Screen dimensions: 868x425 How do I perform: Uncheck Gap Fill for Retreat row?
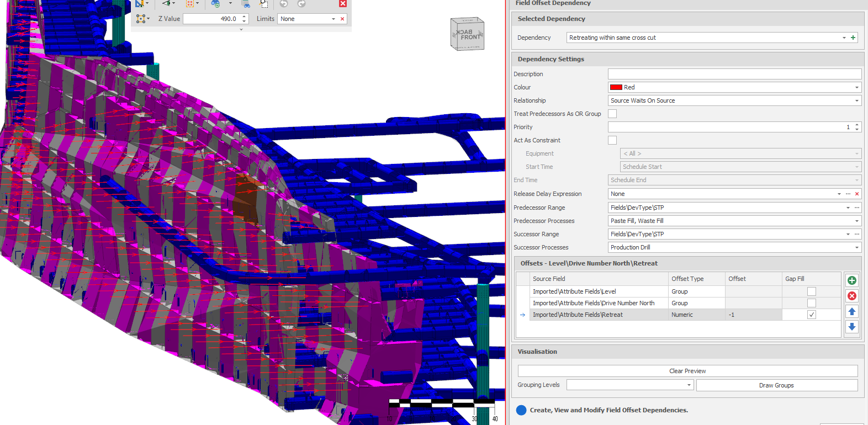pyautogui.click(x=811, y=315)
